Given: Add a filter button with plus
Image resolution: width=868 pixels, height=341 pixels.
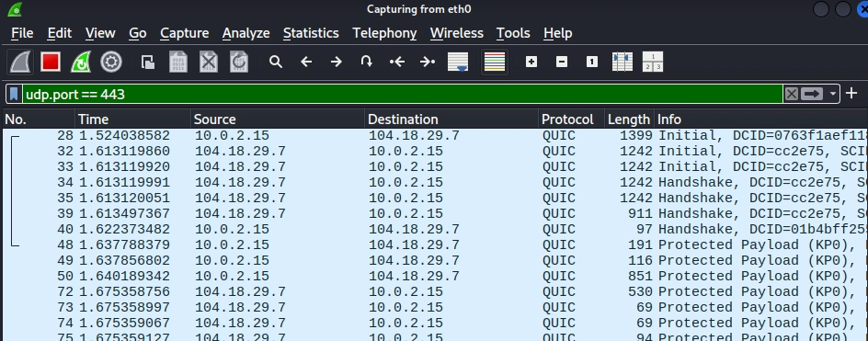Looking at the screenshot, I should click(851, 94).
